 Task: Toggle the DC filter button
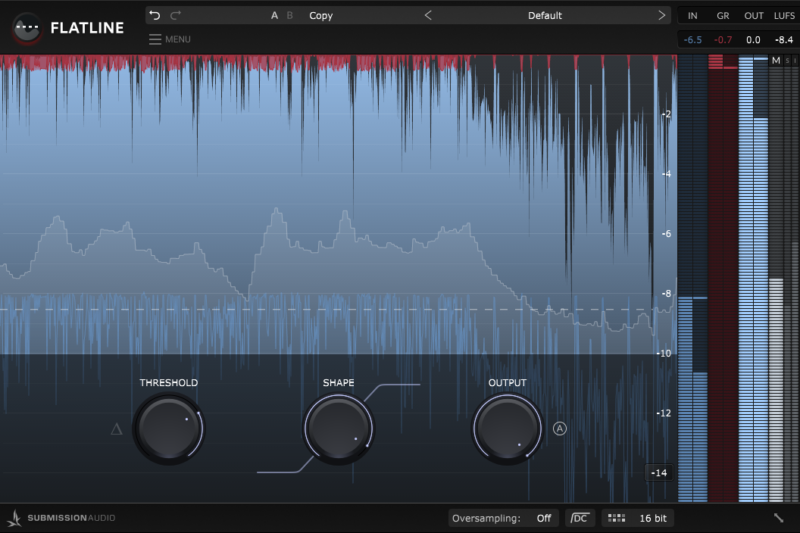[579, 518]
